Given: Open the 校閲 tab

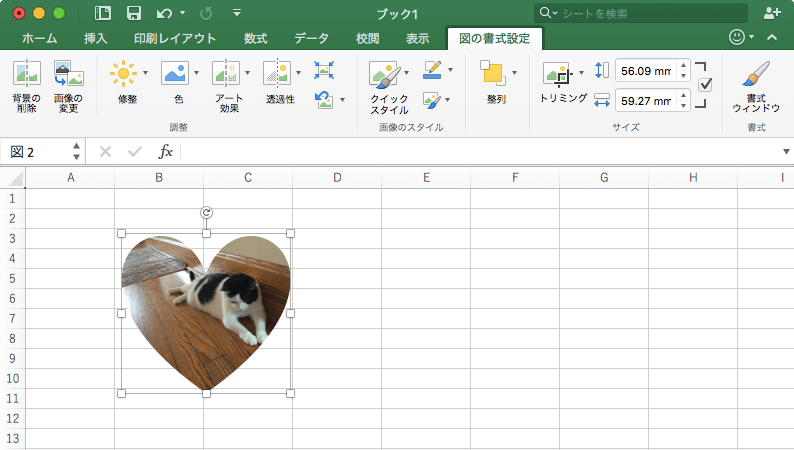Looking at the screenshot, I should (x=367, y=38).
